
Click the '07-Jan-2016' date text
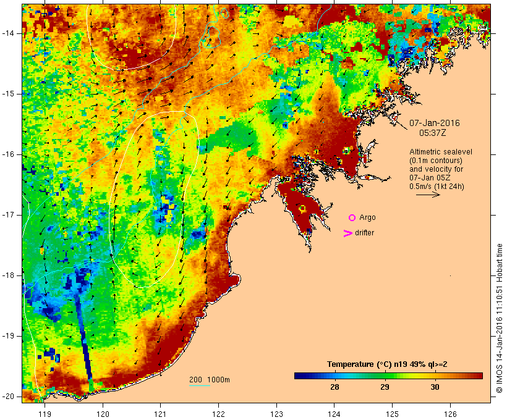click(434, 123)
